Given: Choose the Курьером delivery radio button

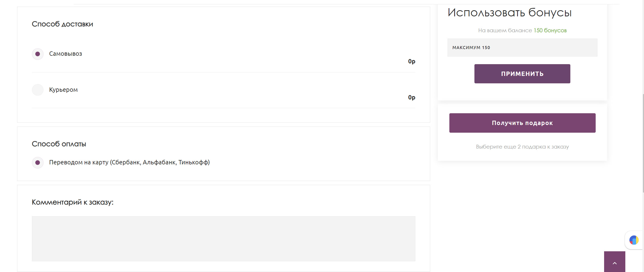Looking at the screenshot, I should [x=38, y=90].
